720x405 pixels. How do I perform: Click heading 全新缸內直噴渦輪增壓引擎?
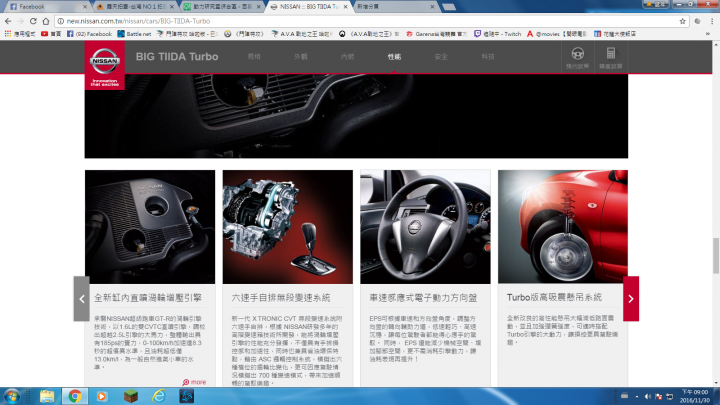(148, 298)
